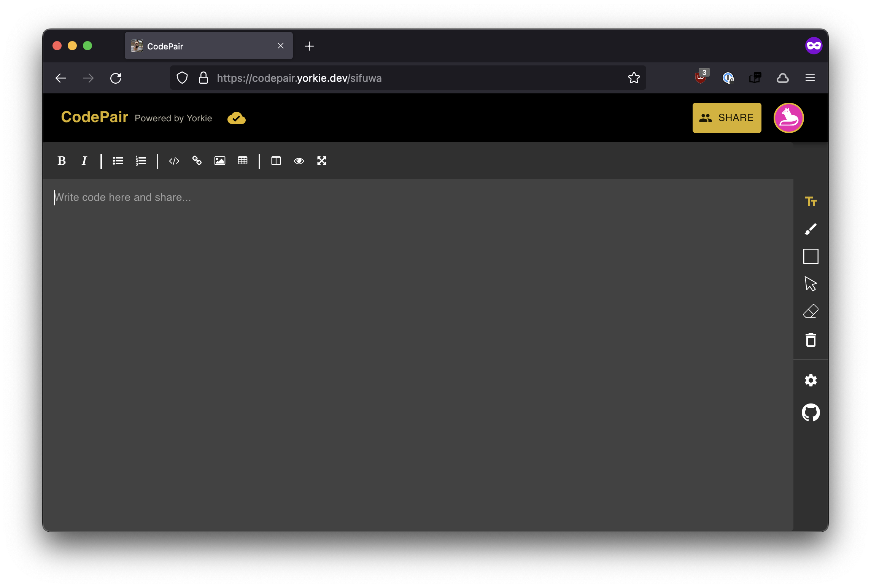This screenshot has height=588, width=871.
Task: Toggle italic formatting in editor toolbar
Action: click(84, 161)
